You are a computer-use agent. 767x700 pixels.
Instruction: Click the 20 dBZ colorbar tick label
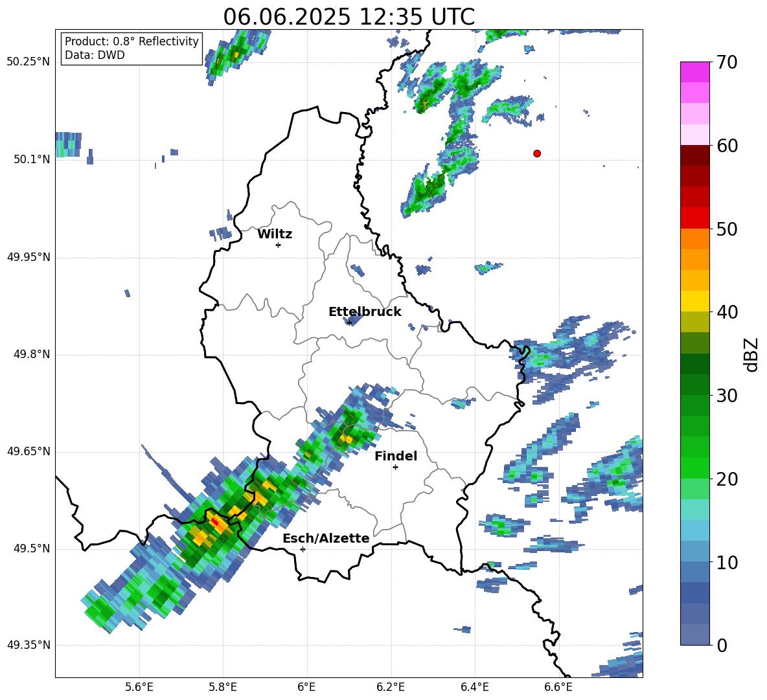point(727,479)
